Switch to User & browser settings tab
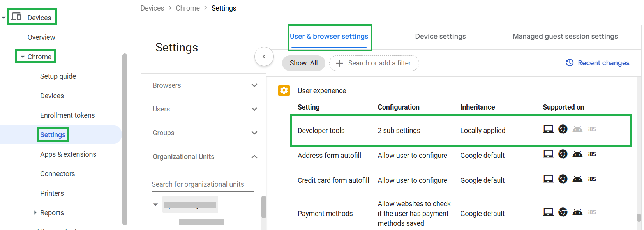This screenshot has width=644, height=230. (329, 36)
